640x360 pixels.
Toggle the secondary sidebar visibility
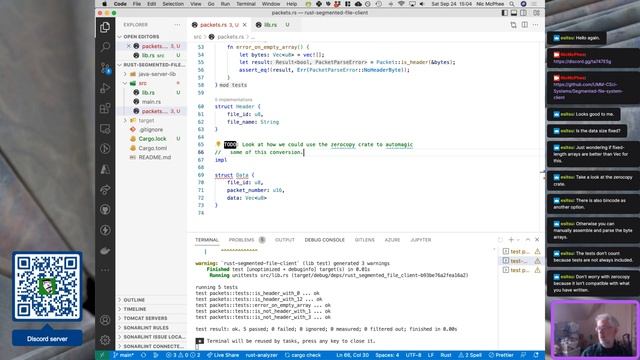tap(524, 13)
